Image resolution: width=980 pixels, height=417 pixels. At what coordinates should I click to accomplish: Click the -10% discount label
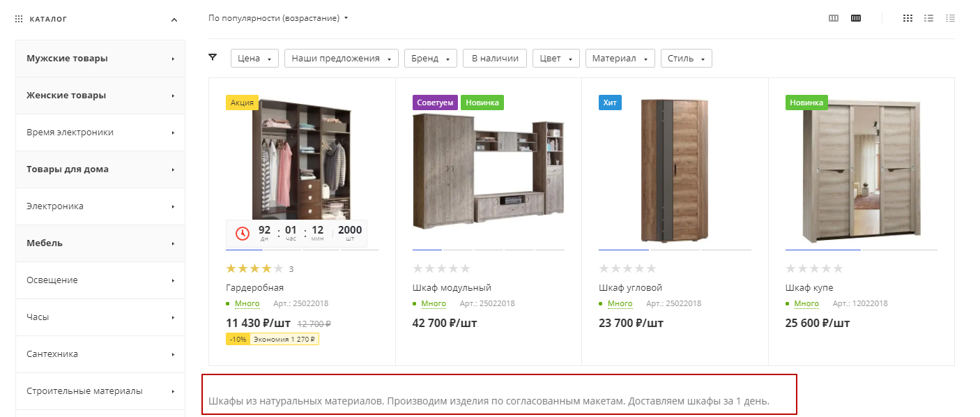(238, 339)
